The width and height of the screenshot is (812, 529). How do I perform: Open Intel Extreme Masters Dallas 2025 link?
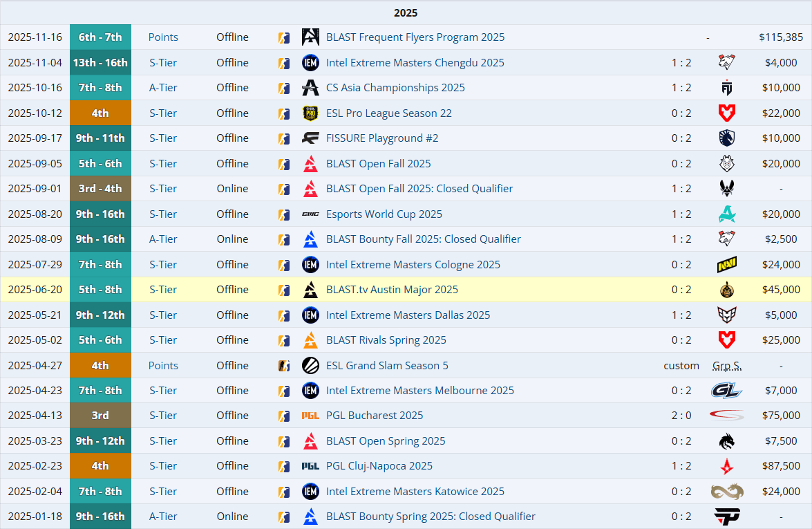(408, 315)
